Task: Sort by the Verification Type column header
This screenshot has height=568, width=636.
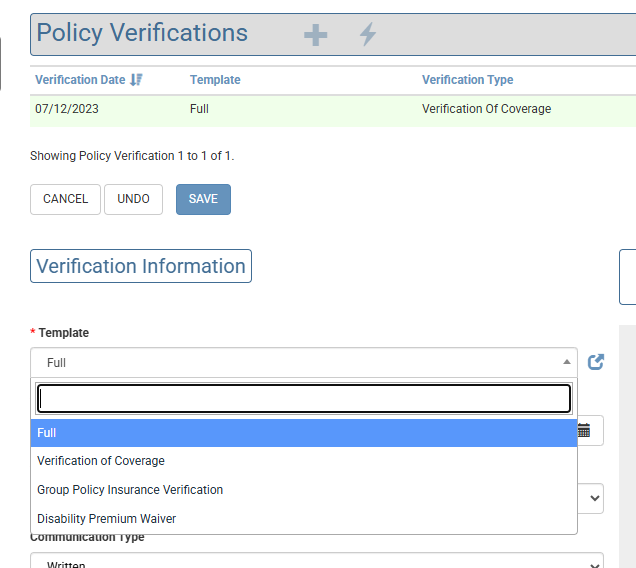Action: (x=467, y=80)
